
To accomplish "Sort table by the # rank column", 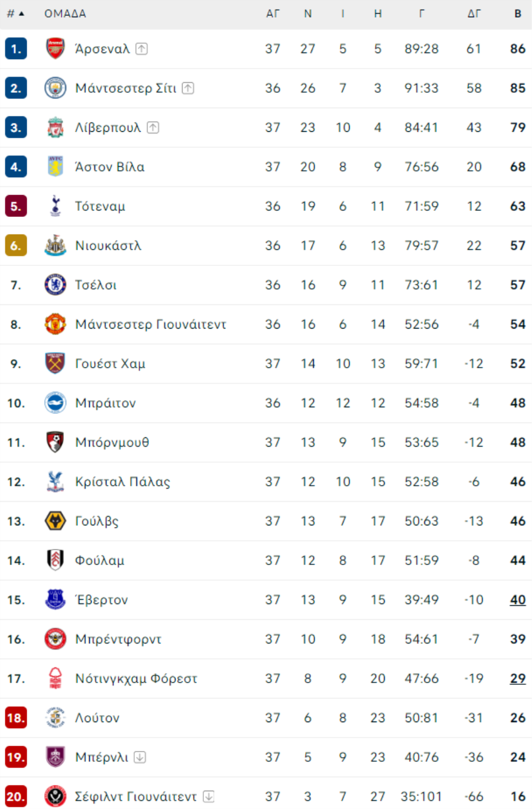I will coord(15,14).
